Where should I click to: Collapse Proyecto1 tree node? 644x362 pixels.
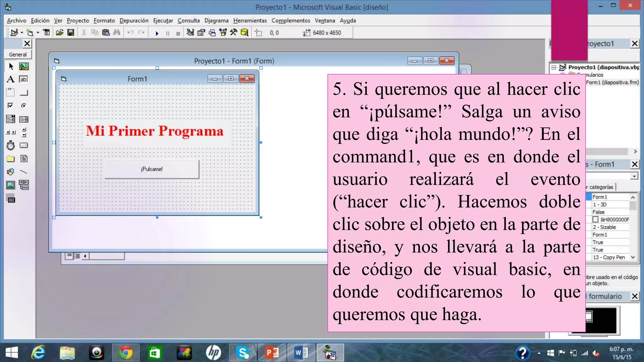click(x=554, y=67)
